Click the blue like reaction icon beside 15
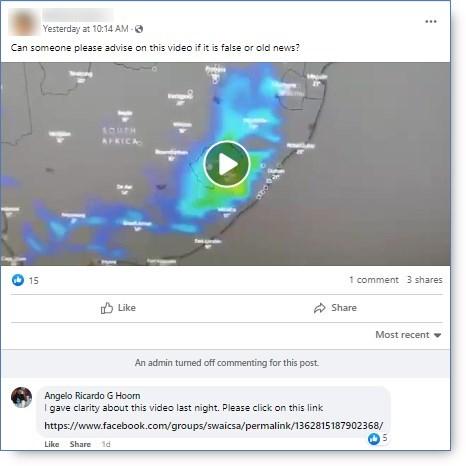This screenshot has height=466, width=466. (x=18, y=280)
